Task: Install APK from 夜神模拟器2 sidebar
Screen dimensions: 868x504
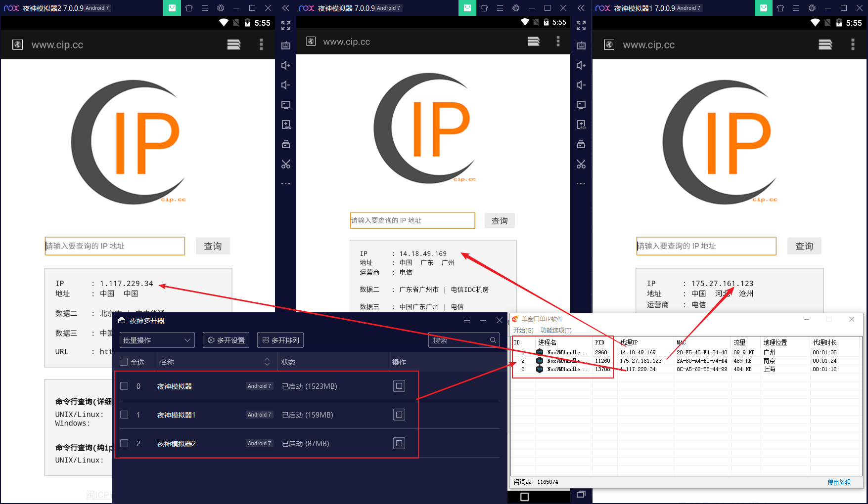Action: tap(286, 125)
